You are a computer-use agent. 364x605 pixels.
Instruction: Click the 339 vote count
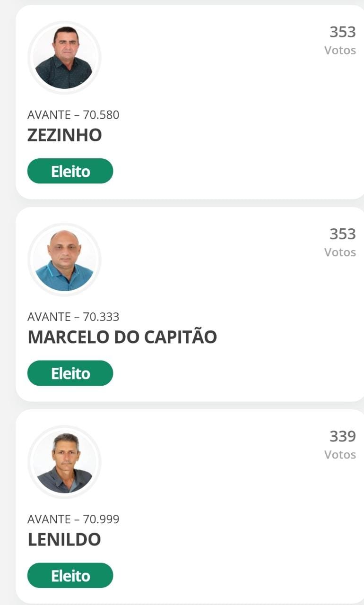[342, 436]
